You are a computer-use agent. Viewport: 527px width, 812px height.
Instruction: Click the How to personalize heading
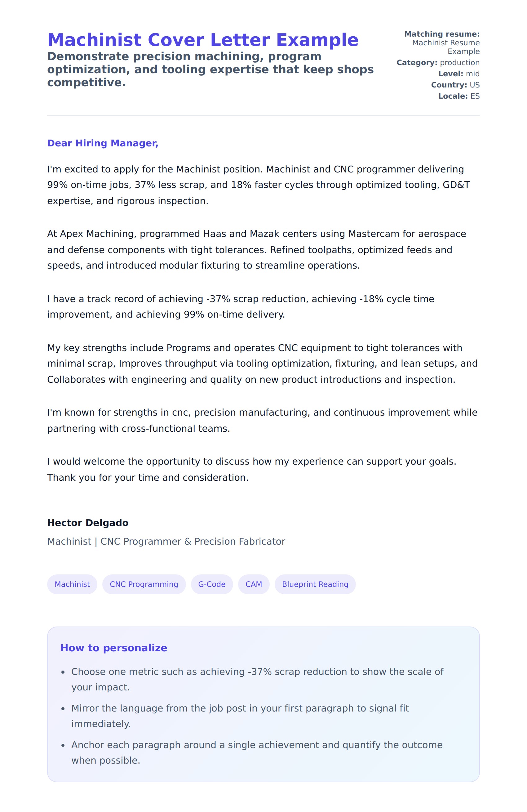pyautogui.click(x=113, y=648)
